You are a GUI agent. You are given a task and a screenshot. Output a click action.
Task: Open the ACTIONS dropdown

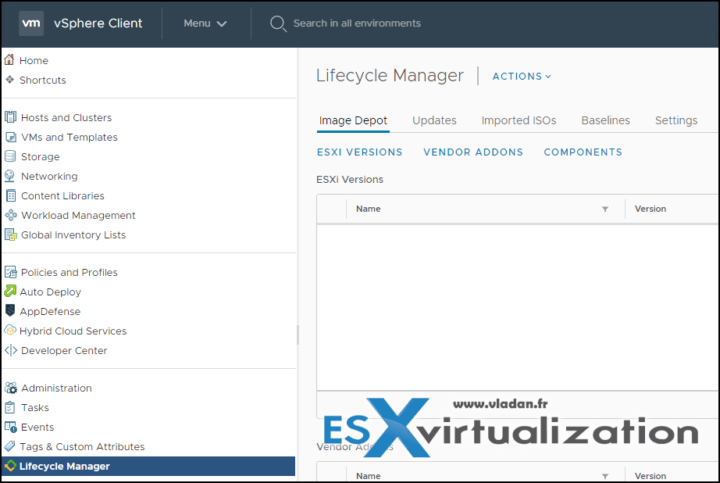click(522, 76)
